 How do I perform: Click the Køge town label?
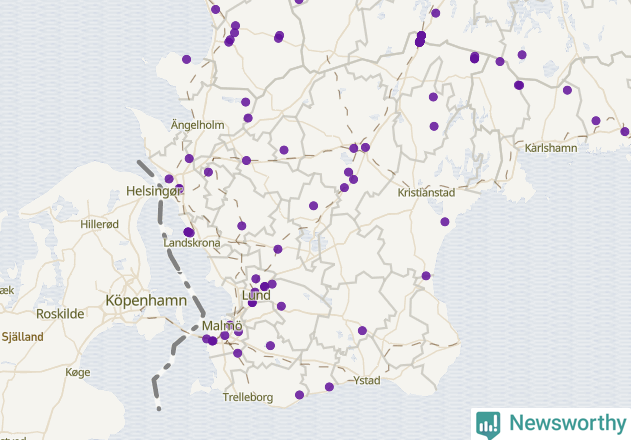pos(78,372)
